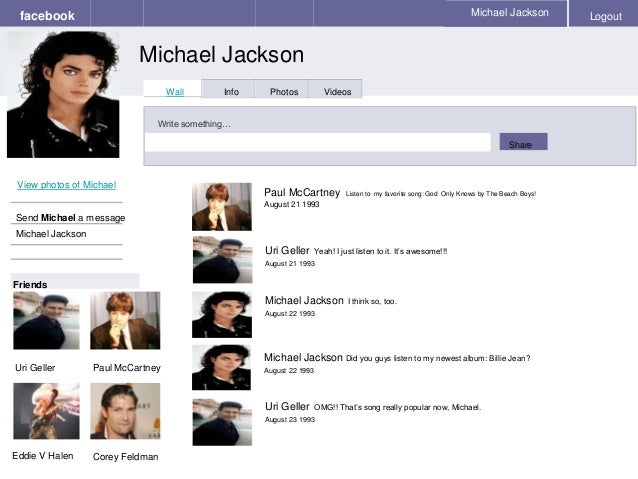Image resolution: width=638 pixels, height=479 pixels.
Task: Open Eddie V Halen's friend thumbnail
Action: 46,411
